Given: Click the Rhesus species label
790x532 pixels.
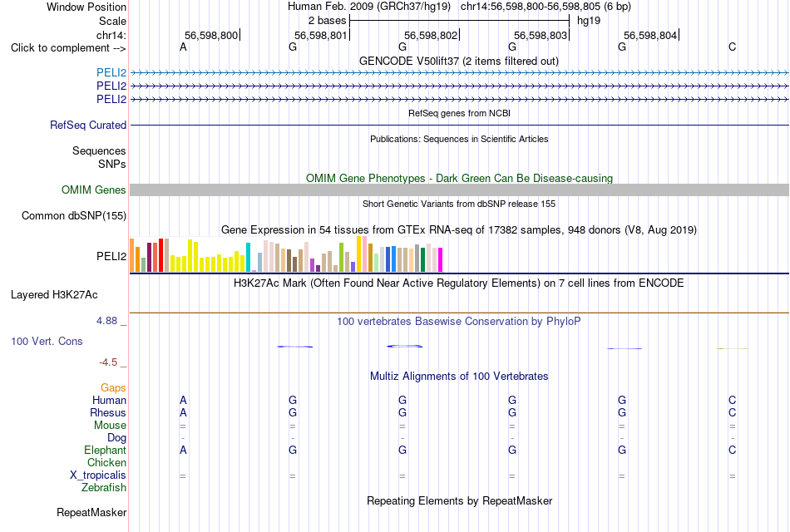Looking at the screenshot, I should coord(108,412).
